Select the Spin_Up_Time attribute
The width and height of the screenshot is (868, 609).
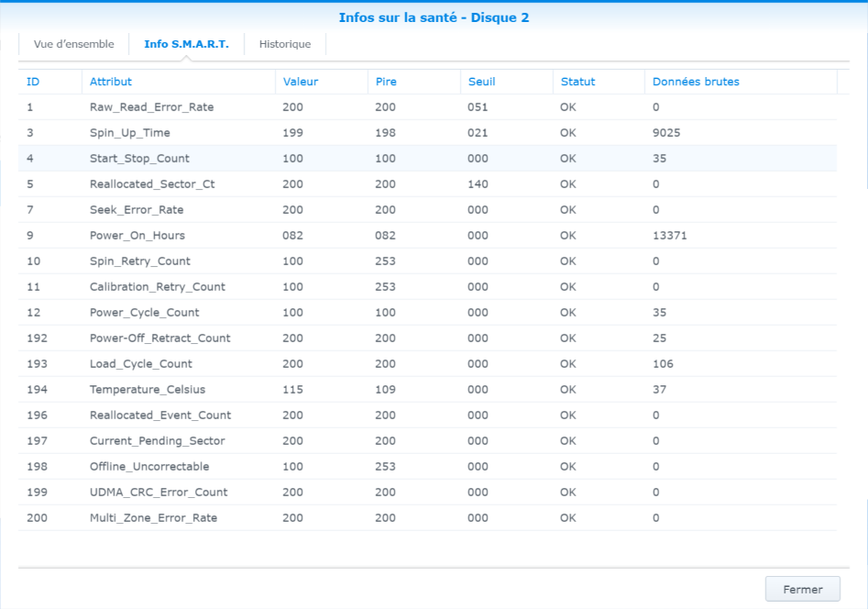[x=129, y=133]
